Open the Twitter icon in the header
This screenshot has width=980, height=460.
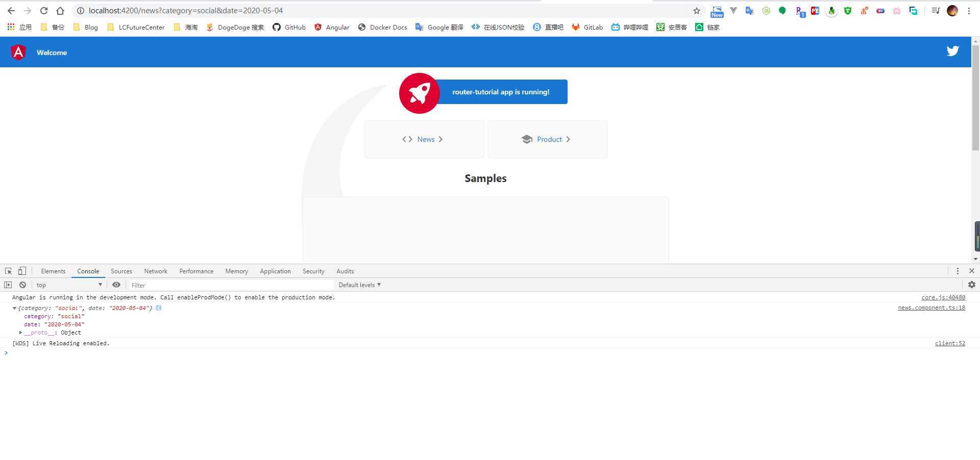click(x=952, y=51)
